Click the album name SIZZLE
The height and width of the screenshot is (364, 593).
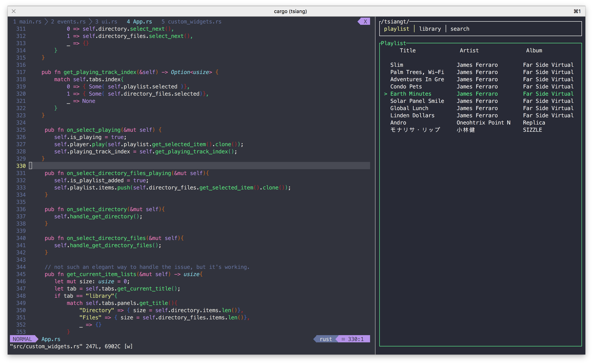(x=532, y=130)
